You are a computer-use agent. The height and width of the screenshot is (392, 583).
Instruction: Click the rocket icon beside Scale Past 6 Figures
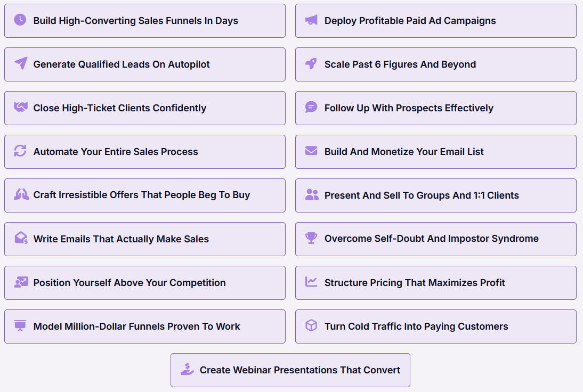pyautogui.click(x=311, y=64)
